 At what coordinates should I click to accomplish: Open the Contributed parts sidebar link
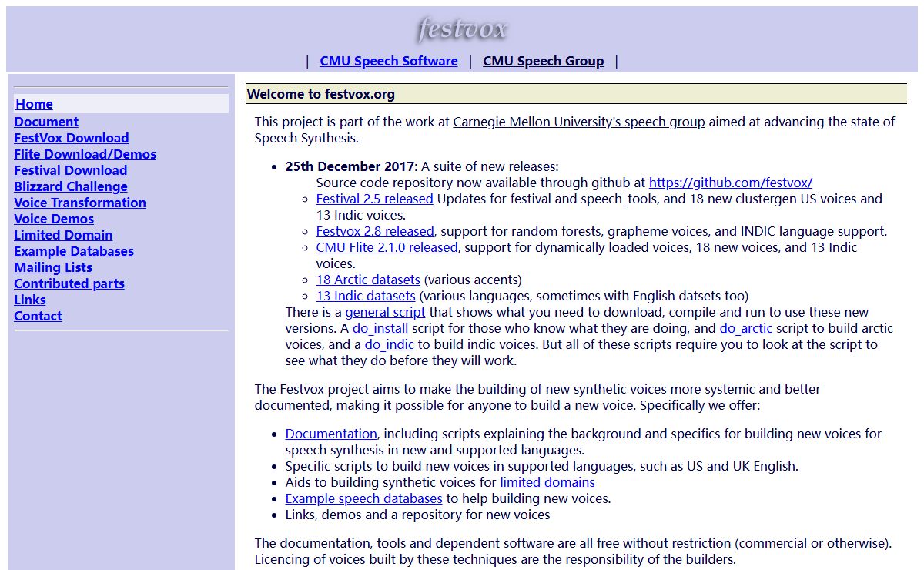point(69,283)
